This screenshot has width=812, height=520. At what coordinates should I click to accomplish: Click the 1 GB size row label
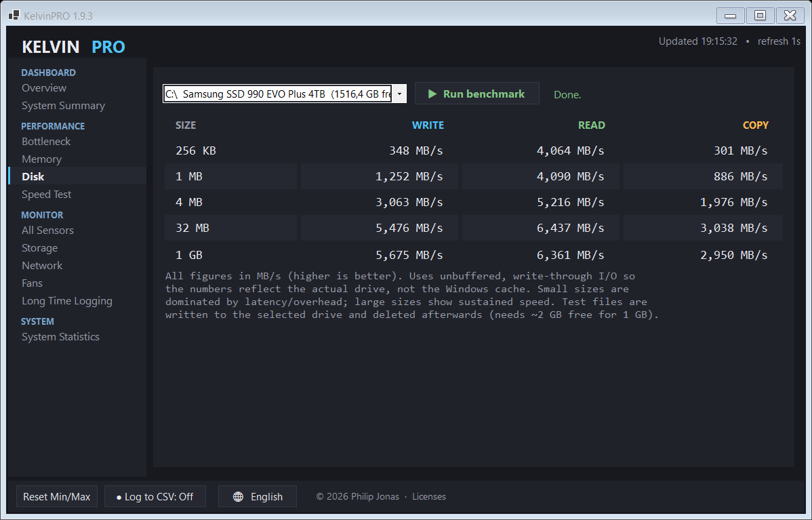click(x=189, y=255)
